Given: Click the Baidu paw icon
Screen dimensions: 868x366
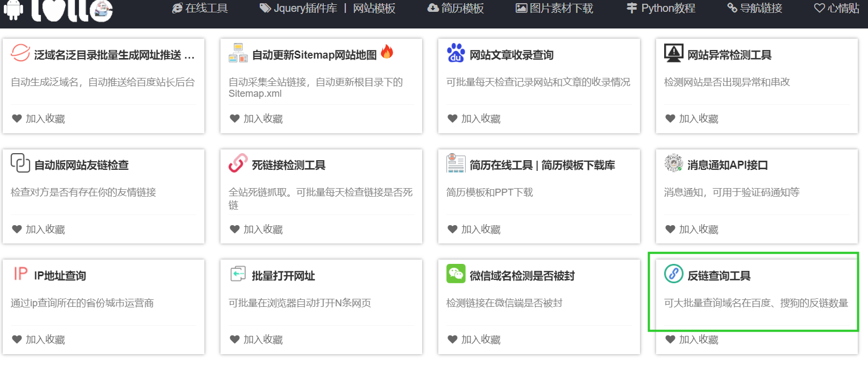Looking at the screenshot, I should tap(456, 53).
